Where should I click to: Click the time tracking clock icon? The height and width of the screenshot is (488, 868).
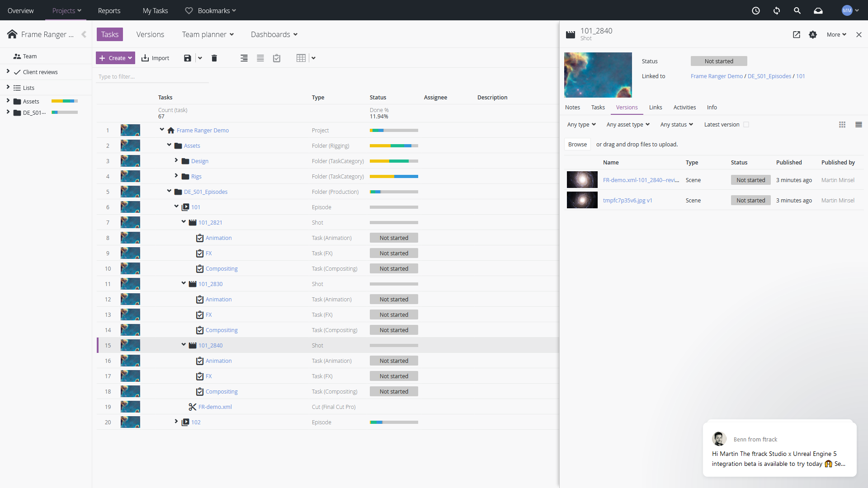point(755,10)
